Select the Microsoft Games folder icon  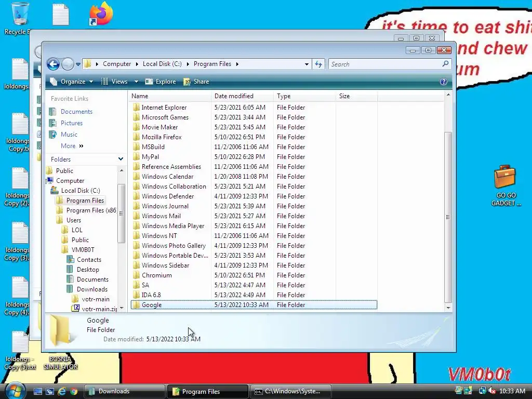[137, 117]
